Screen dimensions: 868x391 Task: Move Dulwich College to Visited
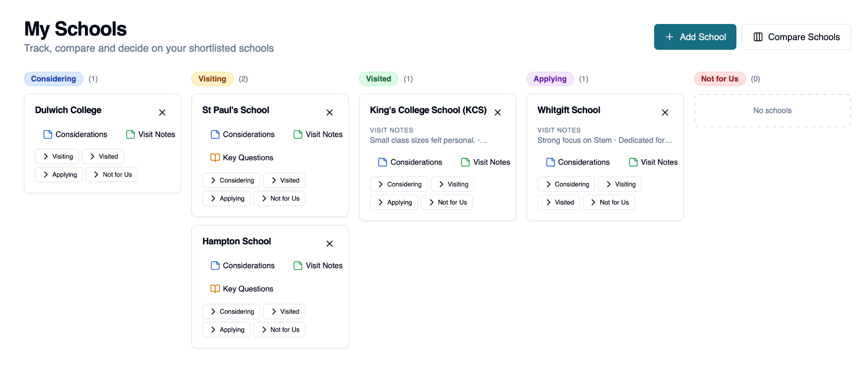click(x=103, y=157)
